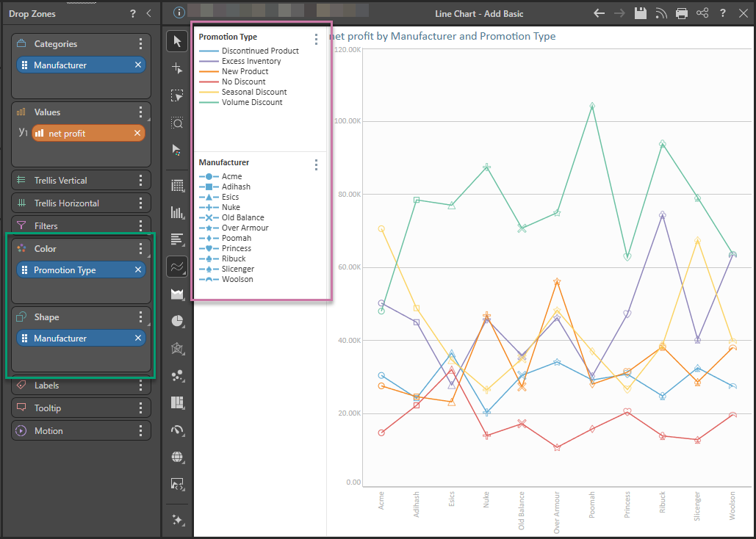Switch to gauge visualization
The image size is (756, 539).
tap(177, 430)
